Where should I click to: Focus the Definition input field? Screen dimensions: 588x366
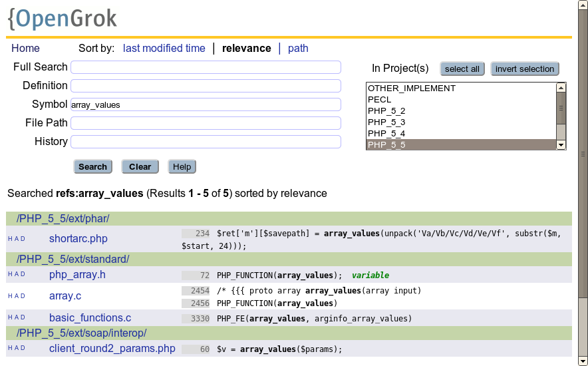click(x=206, y=86)
